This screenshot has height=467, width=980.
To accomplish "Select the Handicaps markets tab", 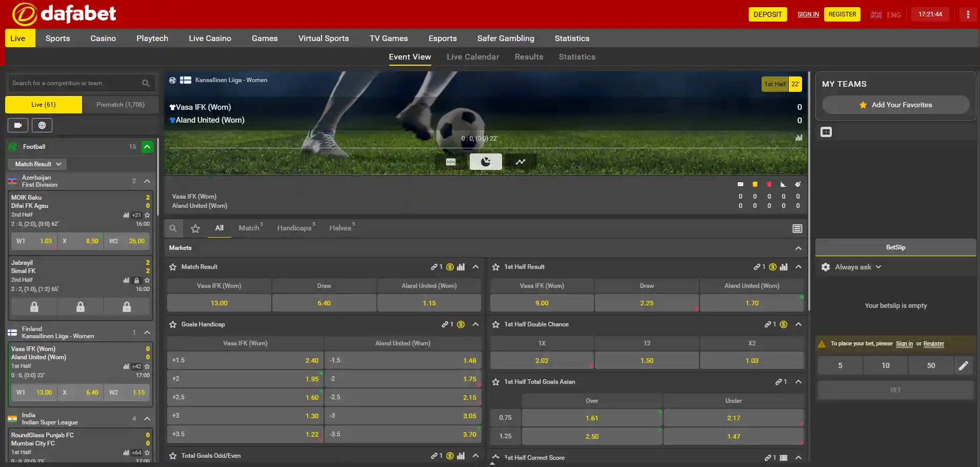I will click(x=294, y=228).
